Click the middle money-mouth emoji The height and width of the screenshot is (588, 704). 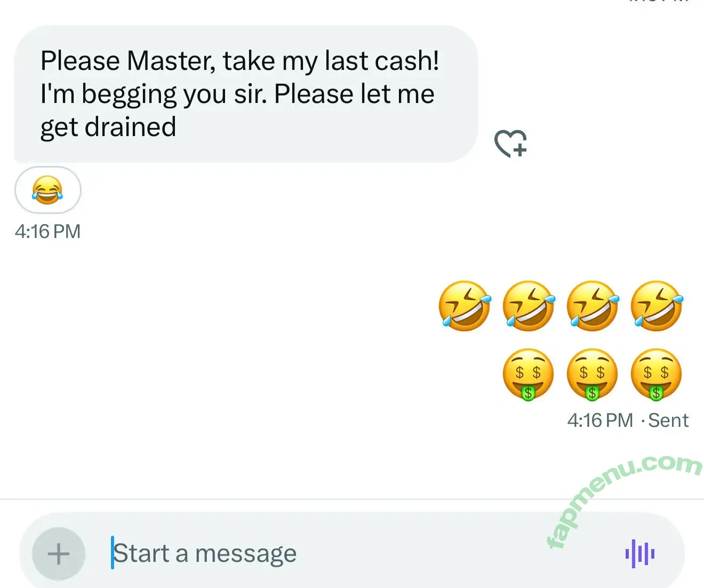coord(592,374)
